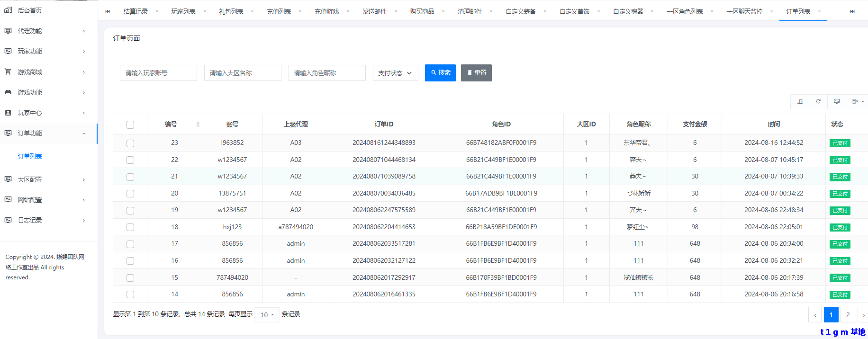The height and width of the screenshot is (339, 868).
Task: Close the 结算记录 tab with its x
Action: (x=157, y=11)
